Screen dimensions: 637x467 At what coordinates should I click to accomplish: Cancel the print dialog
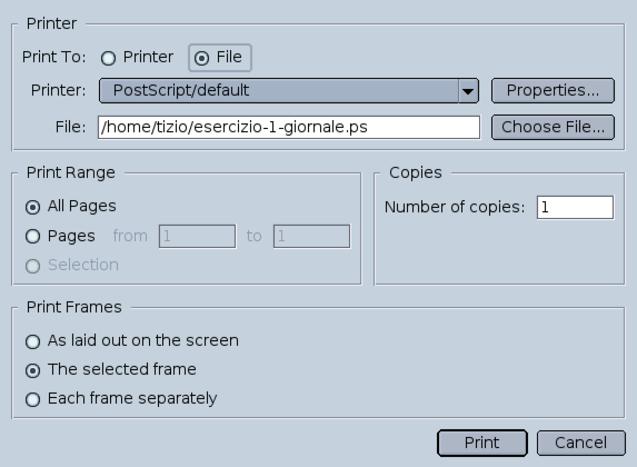click(581, 443)
